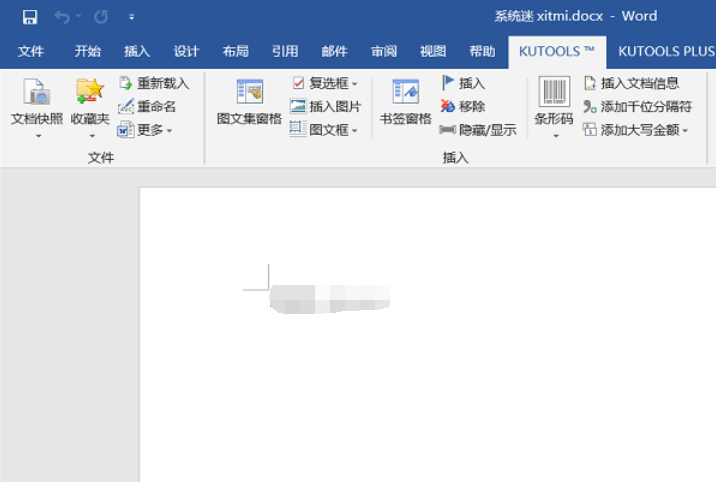Screen dimensions: 716x482
Task: Open the 图文集窗格 pane
Action: click(x=249, y=102)
